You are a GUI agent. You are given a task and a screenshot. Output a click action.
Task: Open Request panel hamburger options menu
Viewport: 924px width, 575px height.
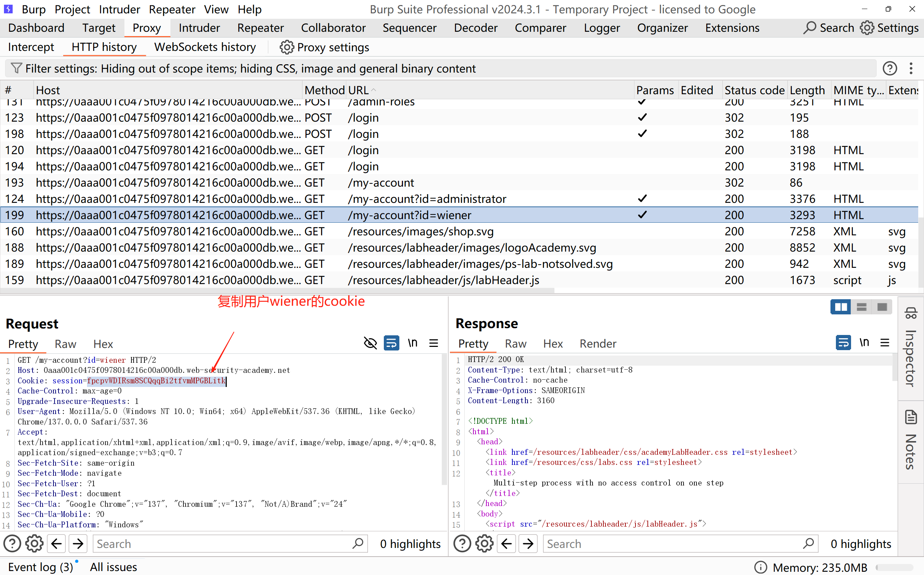click(434, 343)
